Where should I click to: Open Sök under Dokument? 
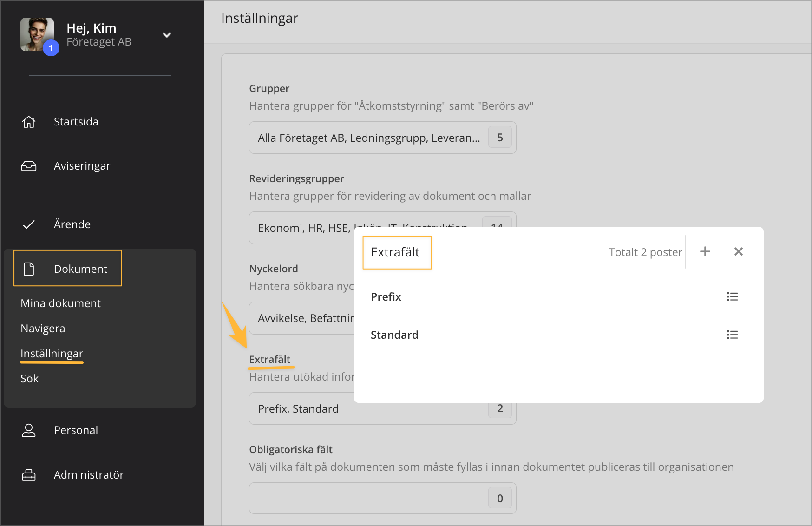[29, 379]
